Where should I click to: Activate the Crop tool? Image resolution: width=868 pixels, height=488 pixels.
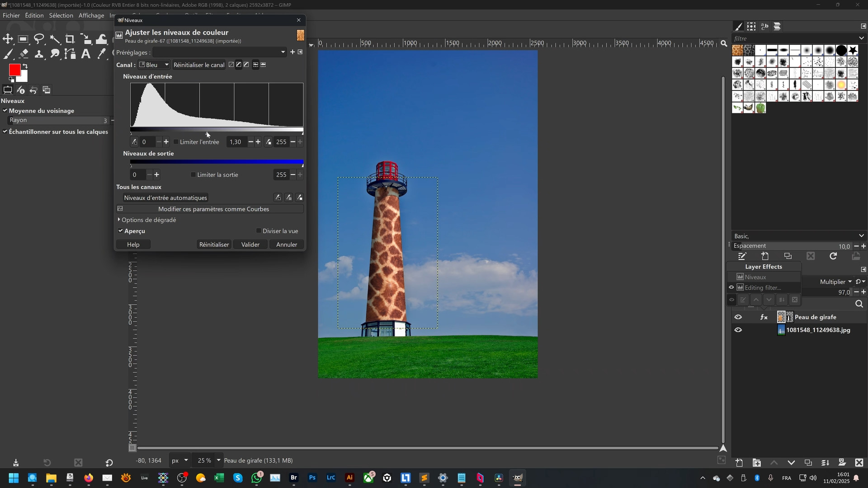pos(70,39)
